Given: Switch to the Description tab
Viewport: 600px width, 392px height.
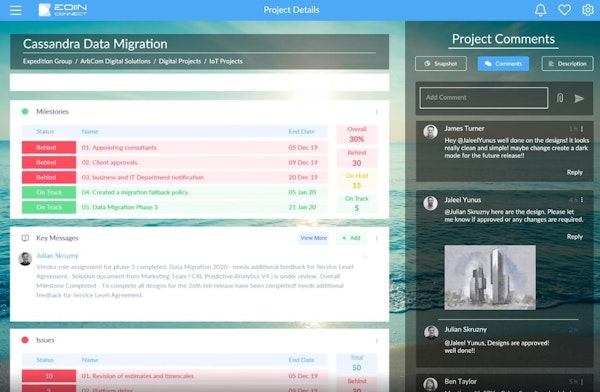Looking at the screenshot, I should 567,64.
